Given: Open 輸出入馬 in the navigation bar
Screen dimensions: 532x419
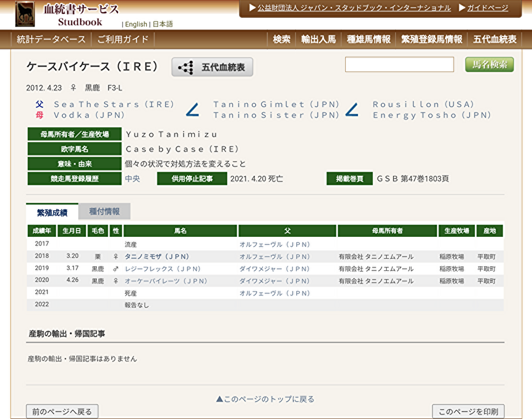Looking at the screenshot, I should tap(319, 39).
